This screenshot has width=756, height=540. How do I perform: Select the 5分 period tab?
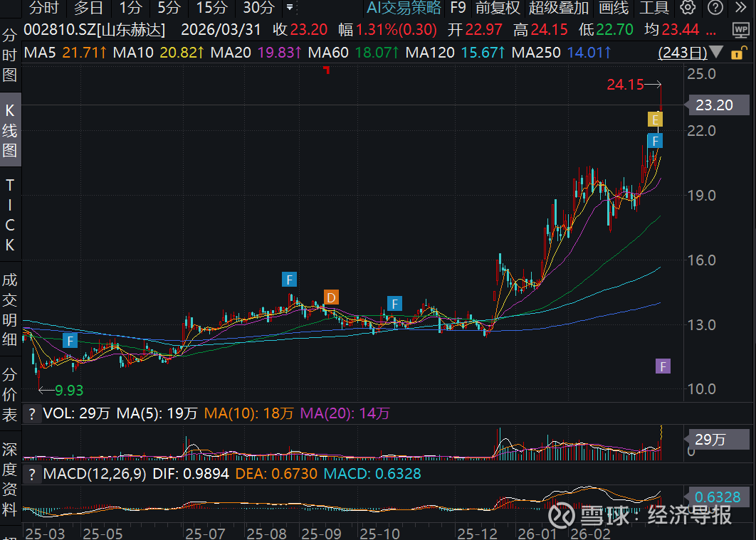coord(169,7)
